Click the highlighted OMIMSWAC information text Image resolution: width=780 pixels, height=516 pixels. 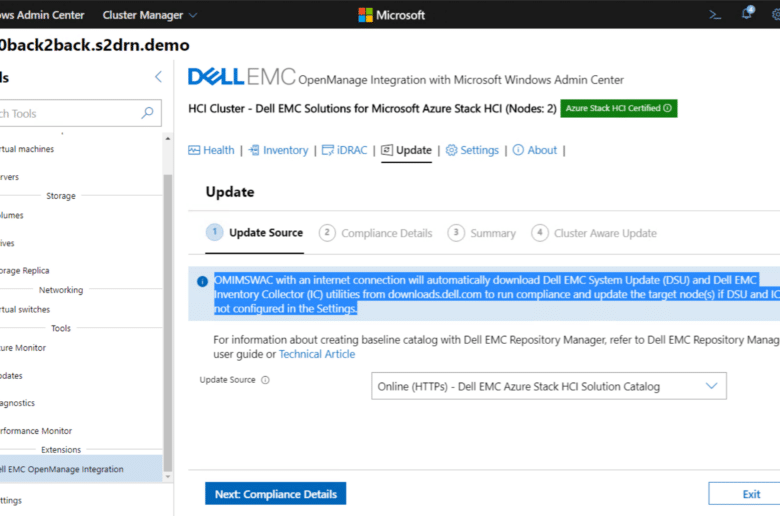click(496, 294)
